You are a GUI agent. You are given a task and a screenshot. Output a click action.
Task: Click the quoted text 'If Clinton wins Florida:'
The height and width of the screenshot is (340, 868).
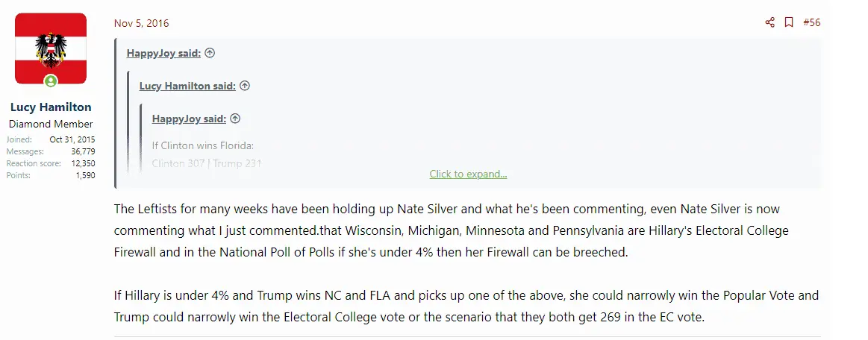click(x=203, y=145)
